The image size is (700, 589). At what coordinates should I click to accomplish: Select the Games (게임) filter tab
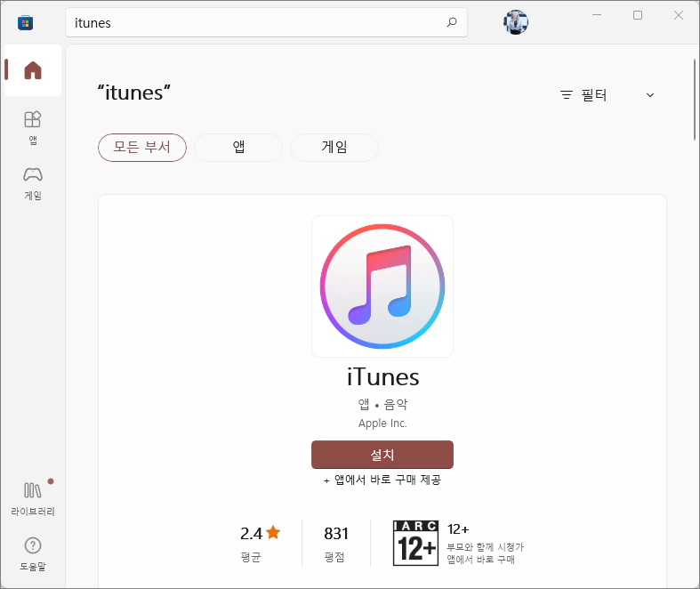pos(334,148)
